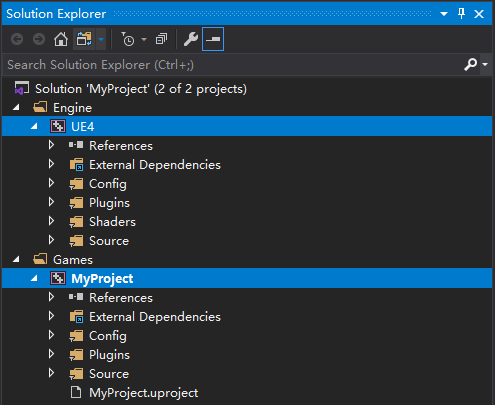Expand the Shaders folder

(x=51, y=221)
